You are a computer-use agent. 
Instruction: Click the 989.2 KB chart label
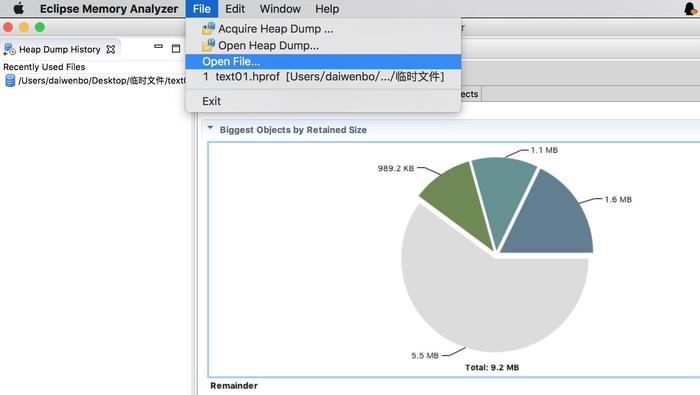[396, 169]
